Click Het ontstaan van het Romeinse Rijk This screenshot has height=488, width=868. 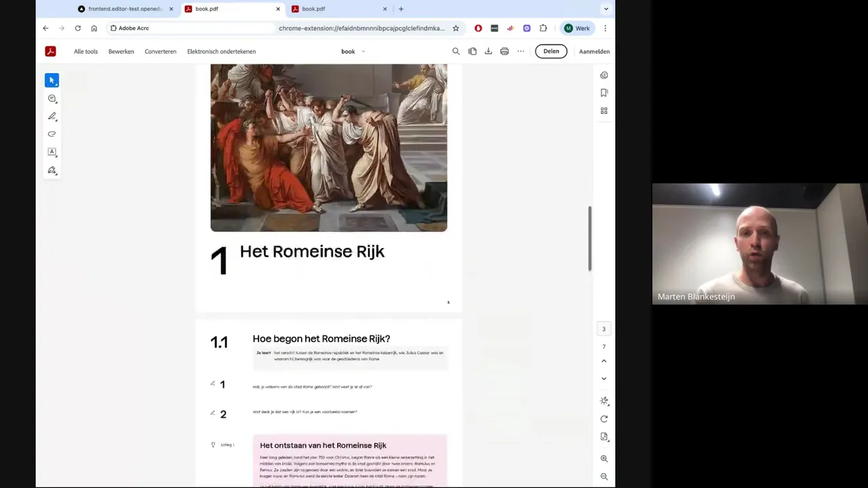(323, 445)
